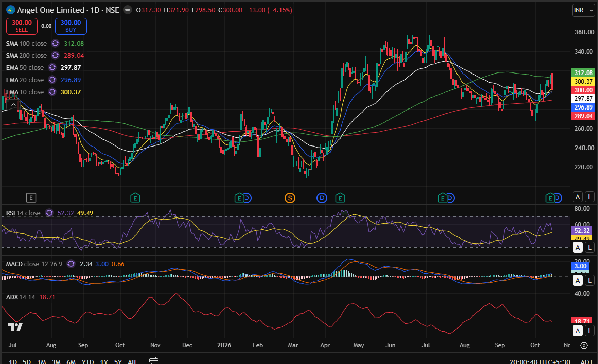Click the gray dash status icon beside NSE
The height and width of the screenshot is (364, 598).
(x=128, y=10)
